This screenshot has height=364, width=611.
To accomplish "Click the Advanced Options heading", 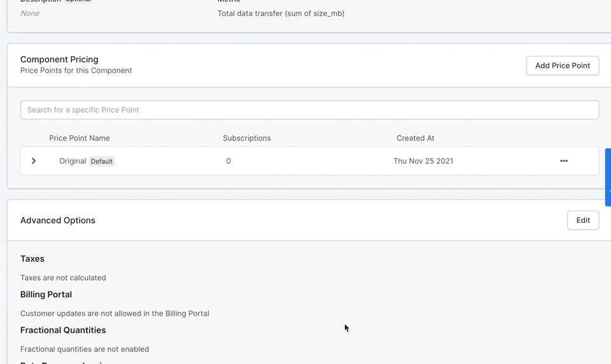I will pyautogui.click(x=58, y=220).
